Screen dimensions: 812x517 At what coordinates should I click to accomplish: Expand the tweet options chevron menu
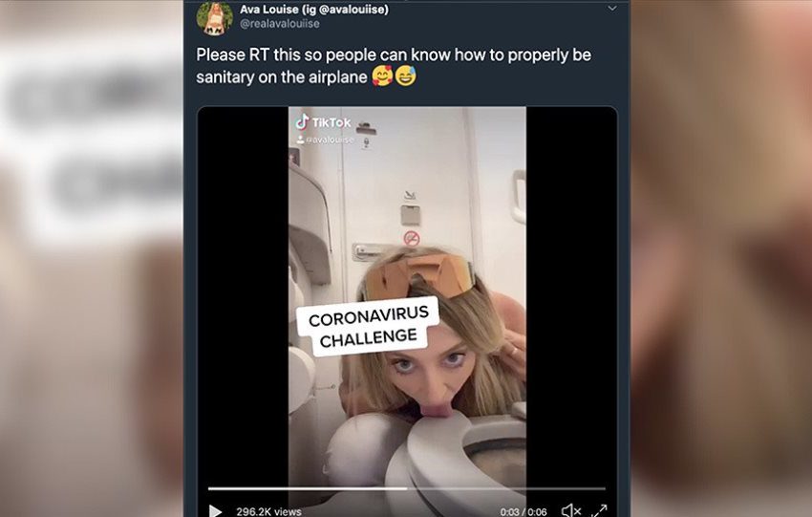point(612,9)
